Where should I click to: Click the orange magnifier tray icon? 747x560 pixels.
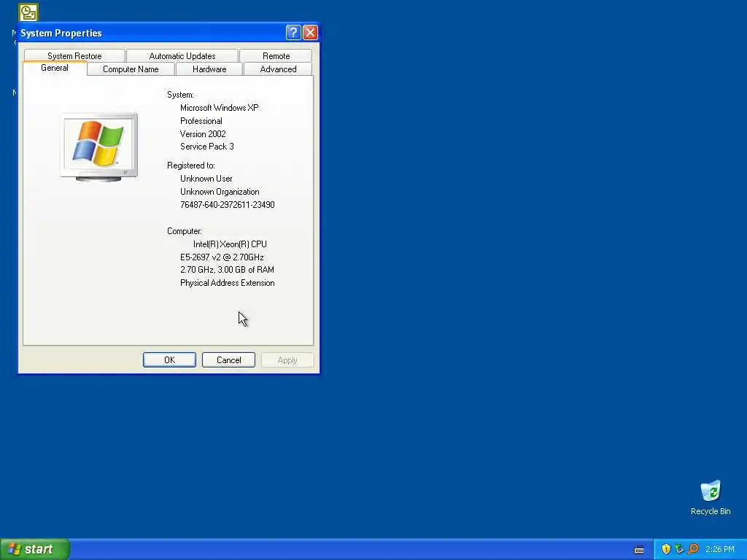[693, 549]
